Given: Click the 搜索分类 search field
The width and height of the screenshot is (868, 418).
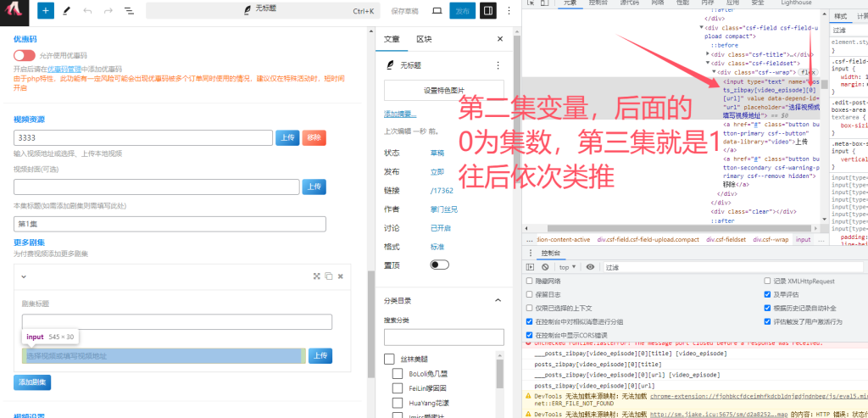Looking at the screenshot, I should (444, 337).
